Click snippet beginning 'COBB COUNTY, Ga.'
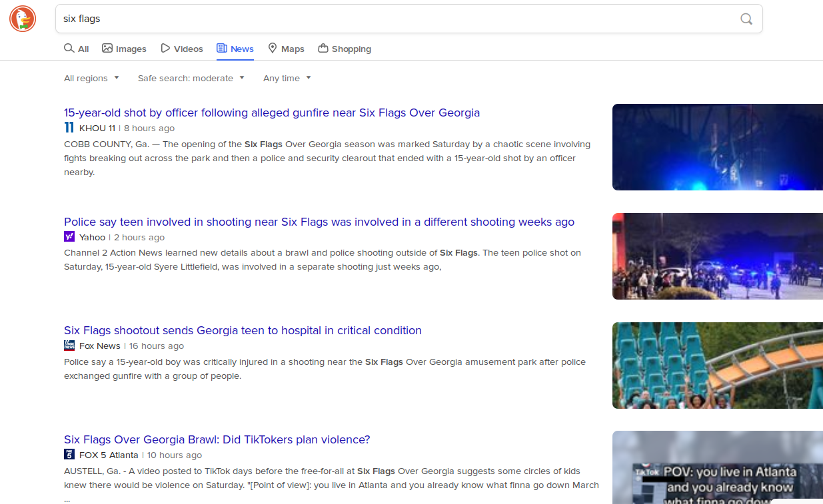This screenshot has width=823, height=504. 327,158
